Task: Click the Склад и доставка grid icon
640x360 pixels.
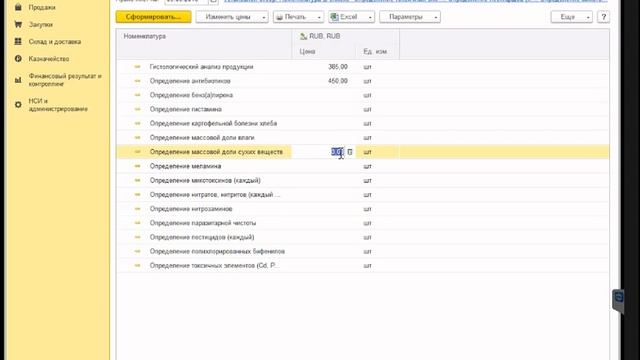Action: pos(18,42)
